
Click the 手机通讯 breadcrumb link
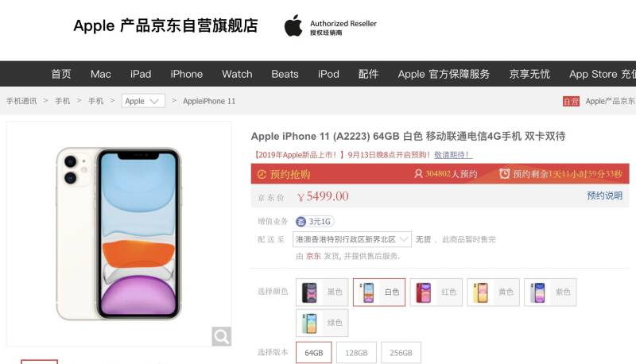[21, 101]
